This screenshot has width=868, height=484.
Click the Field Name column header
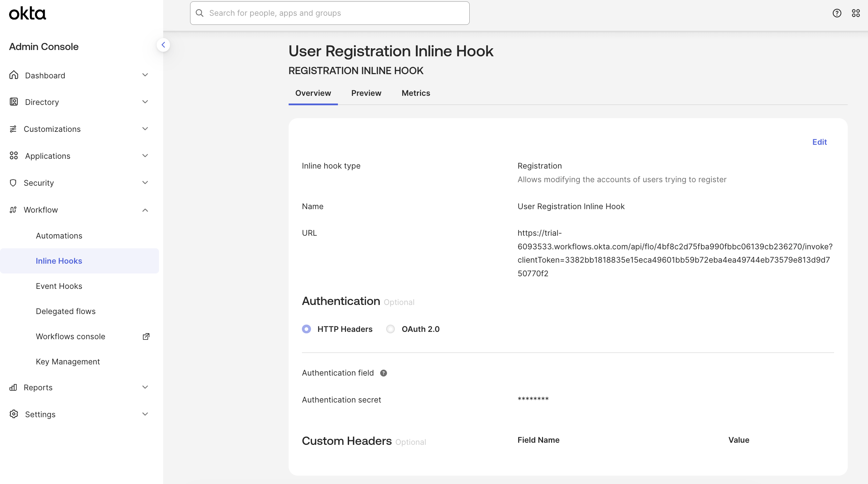point(538,440)
